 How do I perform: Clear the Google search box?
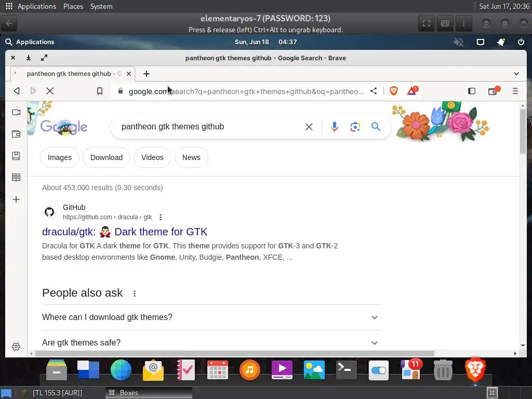(x=309, y=127)
